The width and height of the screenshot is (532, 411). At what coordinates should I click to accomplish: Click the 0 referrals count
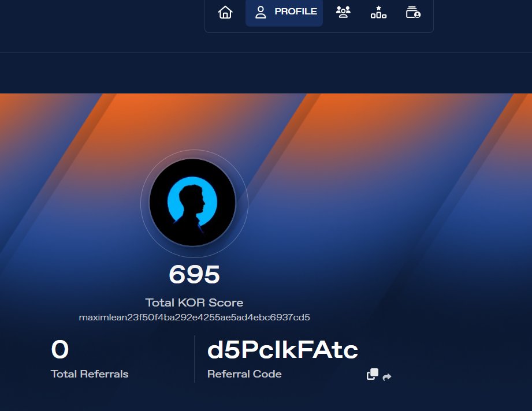[x=60, y=349]
